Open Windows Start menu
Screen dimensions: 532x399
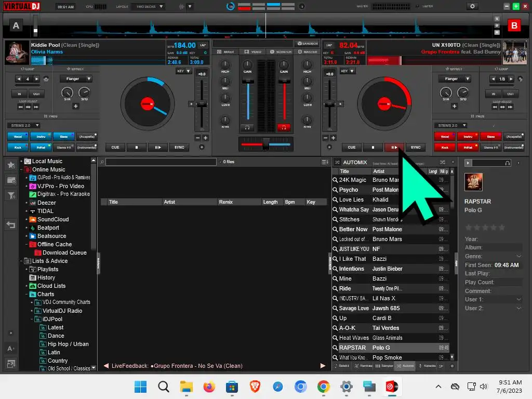(140, 387)
